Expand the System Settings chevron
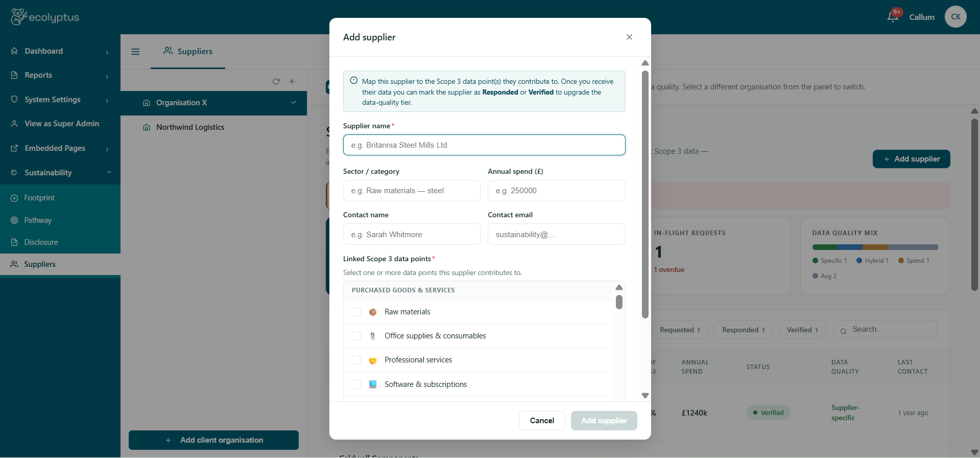The height and width of the screenshot is (458, 980). 107,101
